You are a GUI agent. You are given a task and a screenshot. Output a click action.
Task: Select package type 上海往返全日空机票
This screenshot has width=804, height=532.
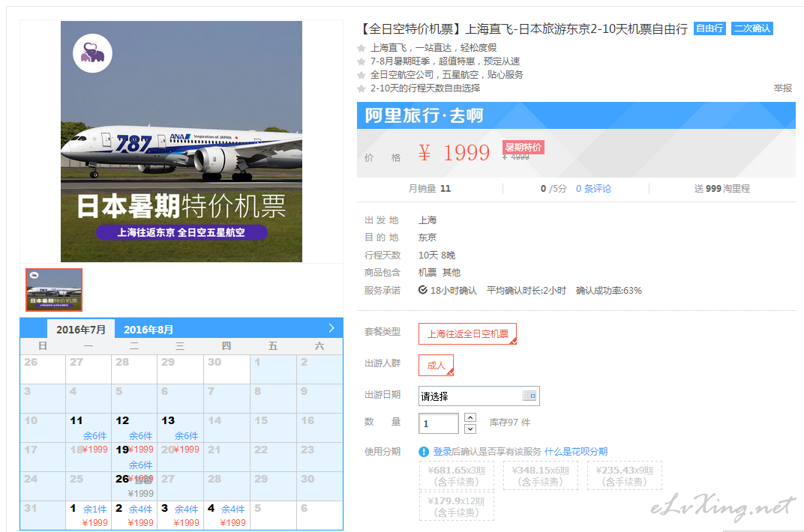click(468, 334)
